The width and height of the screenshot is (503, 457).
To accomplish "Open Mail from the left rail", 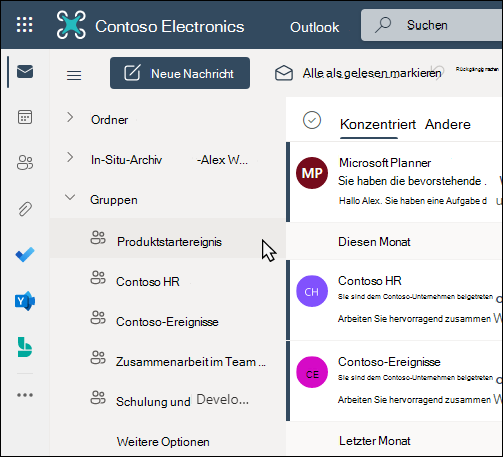I will tap(25, 72).
